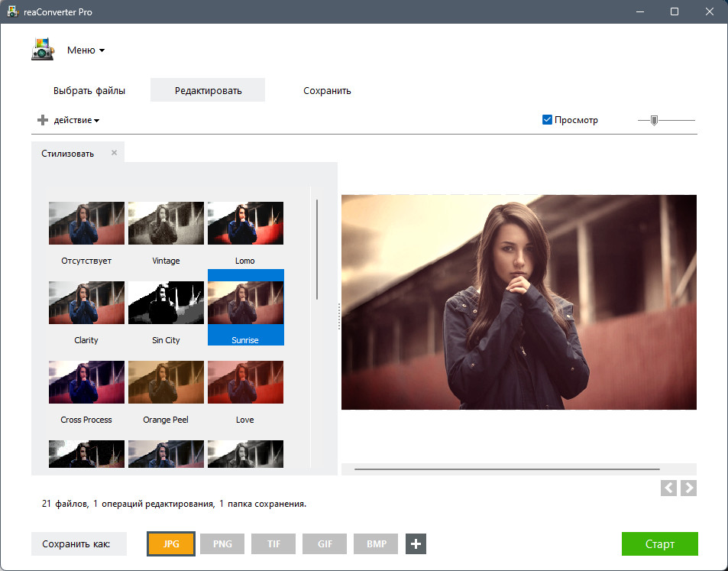Screen dimensions: 728x571
Task: Expand the действие dropdown
Action: click(76, 120)
